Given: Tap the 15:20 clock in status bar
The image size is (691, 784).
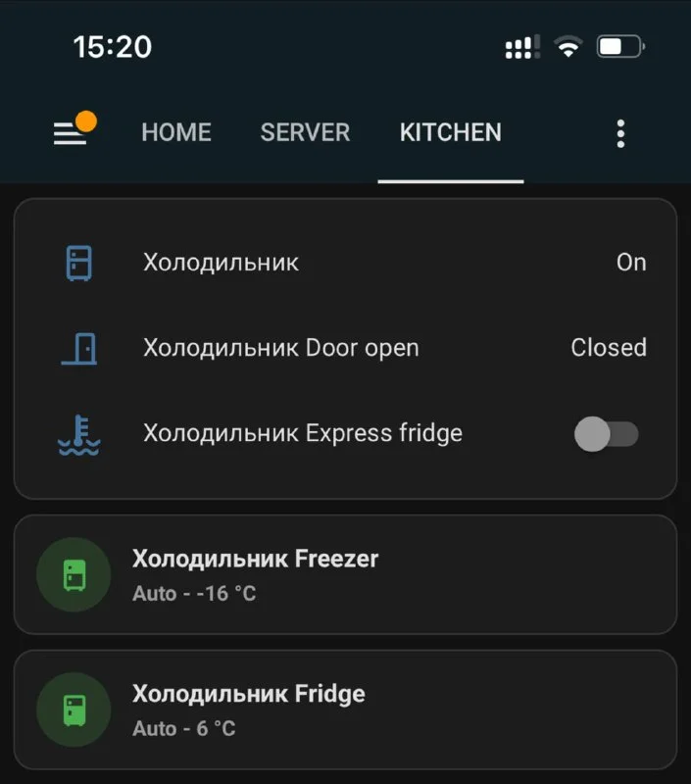Looking at the screenshot, I should pyautogui.click(x=113, y=47).
